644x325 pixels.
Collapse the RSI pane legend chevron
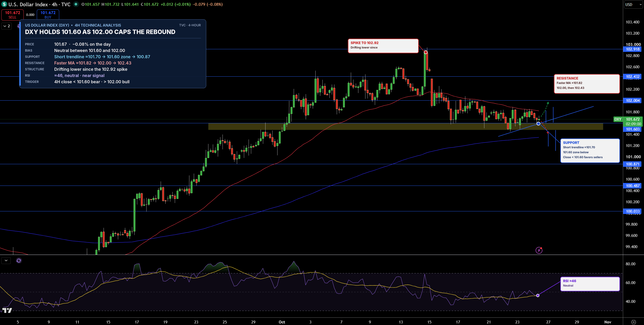tap(6, 260)
